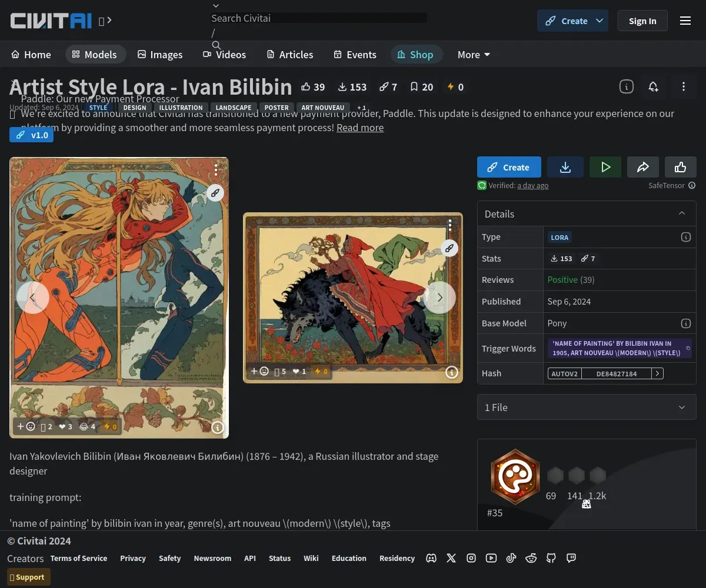Show more tags with +1 badge
Image resolution: width=706 pixels, height=588 pixels.
tap(361, 108)
